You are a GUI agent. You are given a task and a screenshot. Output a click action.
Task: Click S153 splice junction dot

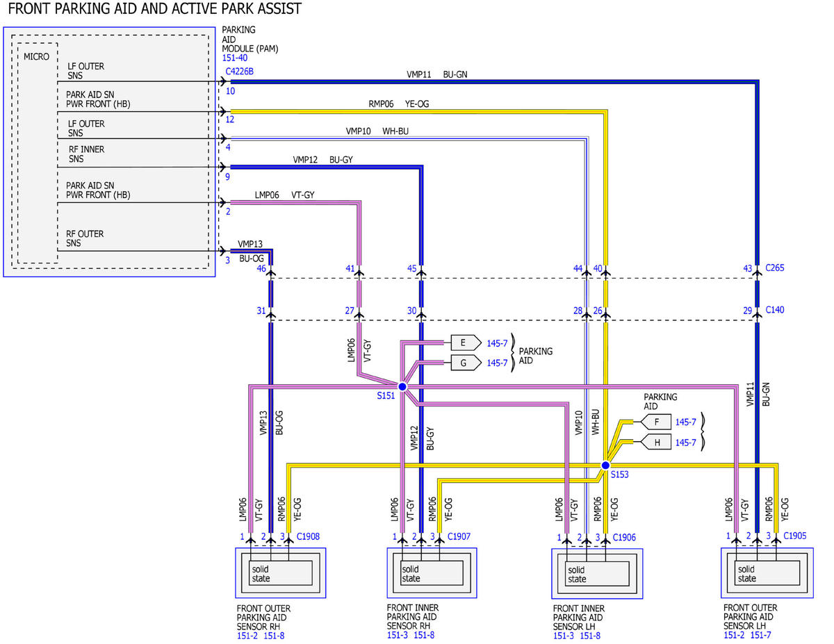point(605,465)
